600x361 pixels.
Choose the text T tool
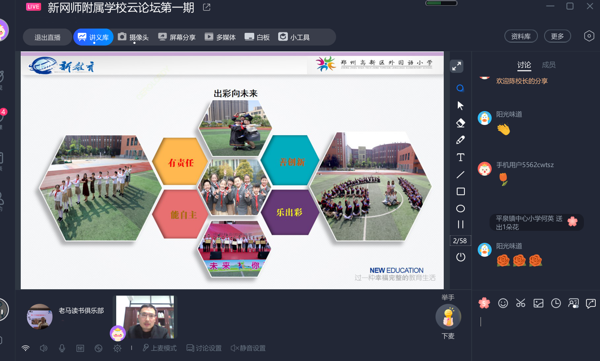[460, 157]
